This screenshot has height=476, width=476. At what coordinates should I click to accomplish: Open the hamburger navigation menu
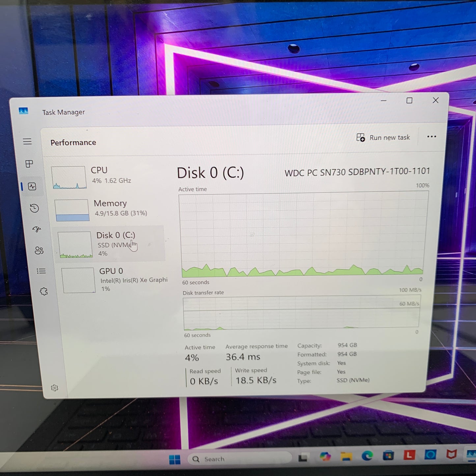point(27,142)
